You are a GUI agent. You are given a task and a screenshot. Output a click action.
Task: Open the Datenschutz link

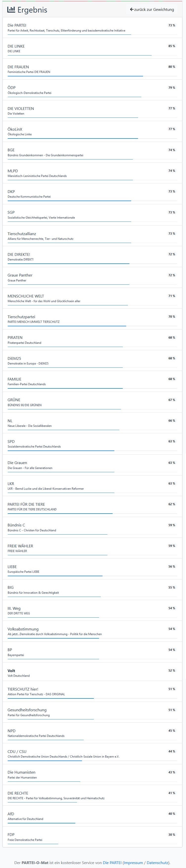(x=157, y=862)
